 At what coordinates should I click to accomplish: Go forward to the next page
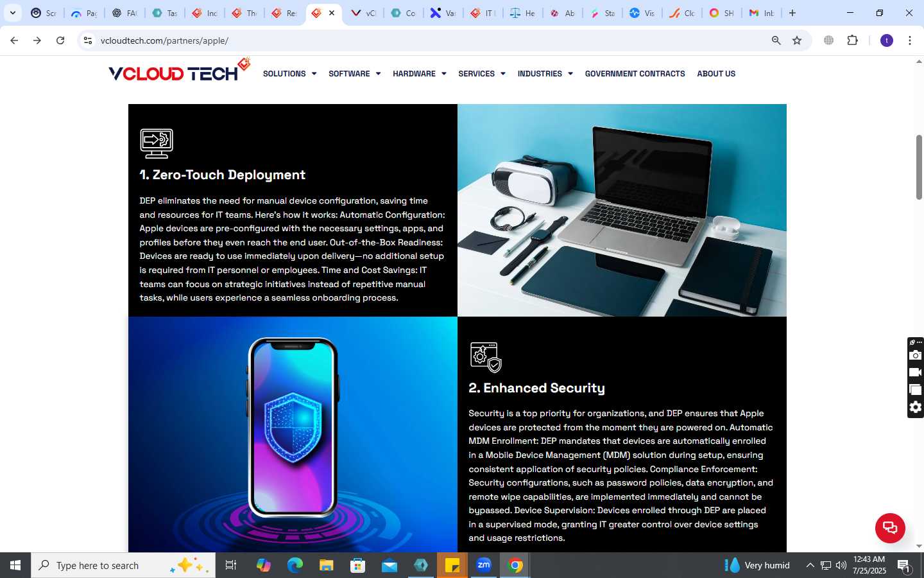pyautogui.click(x=37, y=40)
